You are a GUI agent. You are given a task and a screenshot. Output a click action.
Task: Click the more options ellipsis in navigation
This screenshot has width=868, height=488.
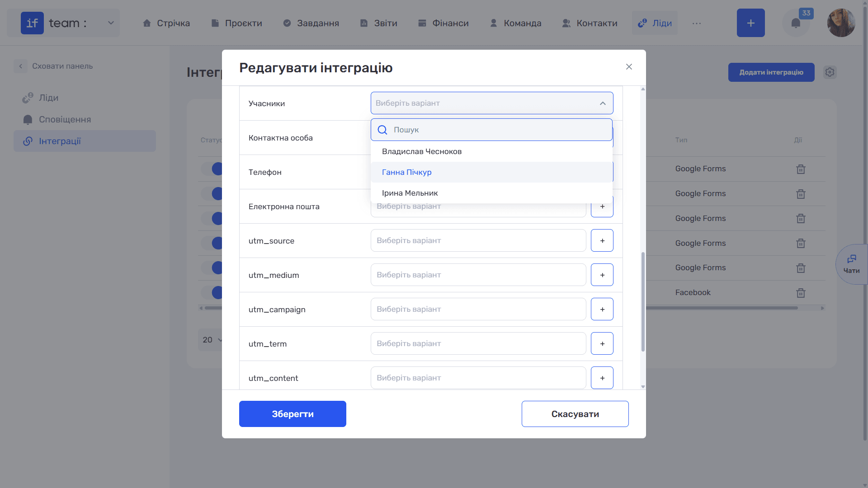697,23
